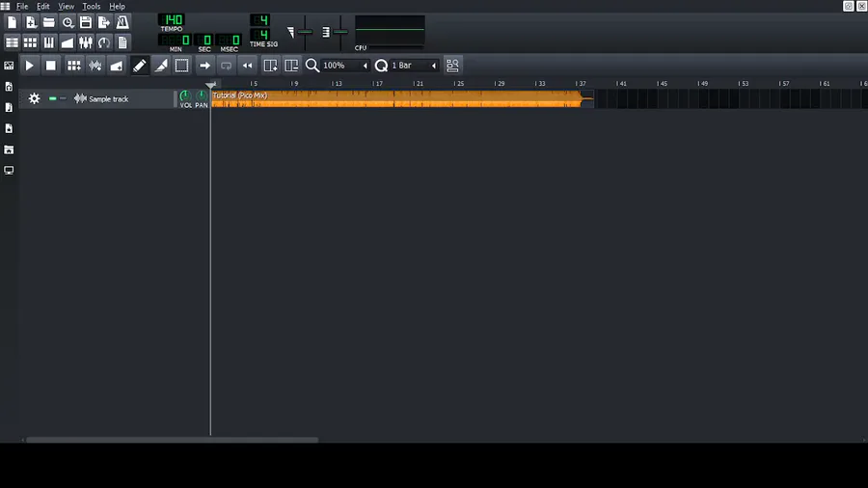This screenshot has width=868, height=488.
Task: Open the My Presets sidebar tab
Action: pos(9,128)
